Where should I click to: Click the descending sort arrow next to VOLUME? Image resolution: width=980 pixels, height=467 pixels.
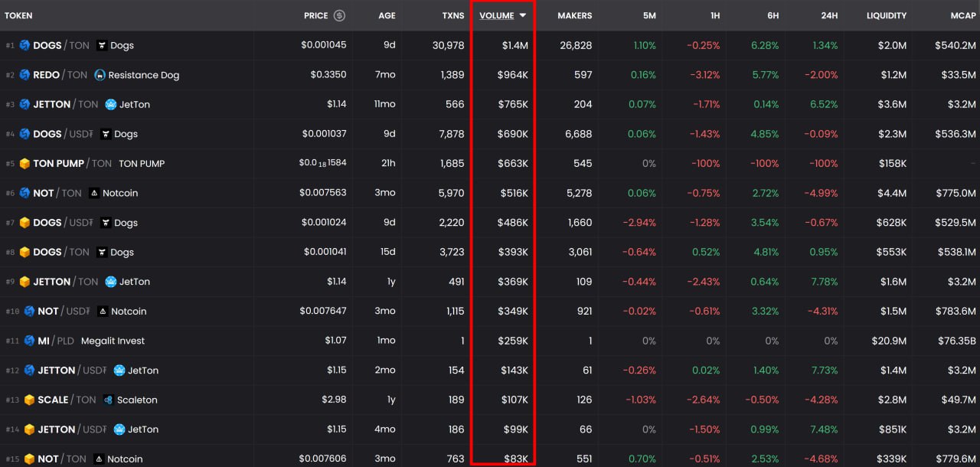point(523,15)
